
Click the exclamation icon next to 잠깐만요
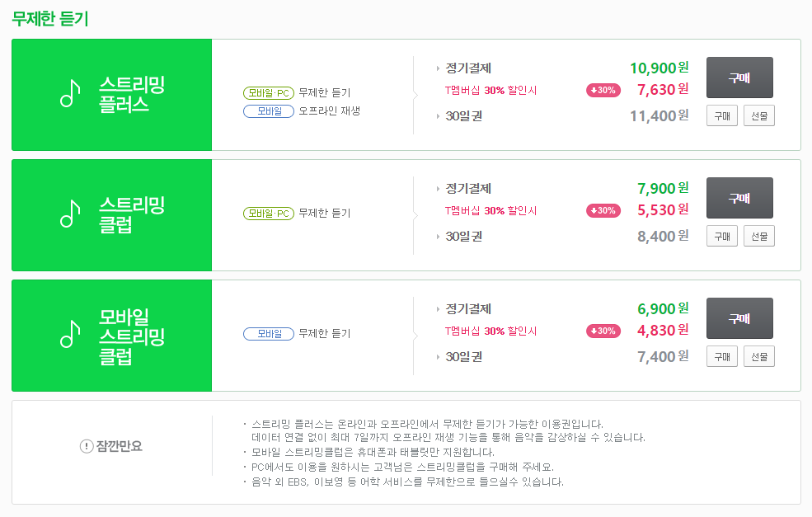point(87,446)
